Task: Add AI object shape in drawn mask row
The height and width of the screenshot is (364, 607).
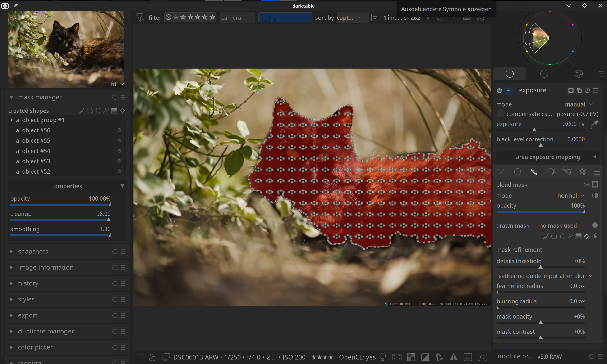Action: pos(587,236)
